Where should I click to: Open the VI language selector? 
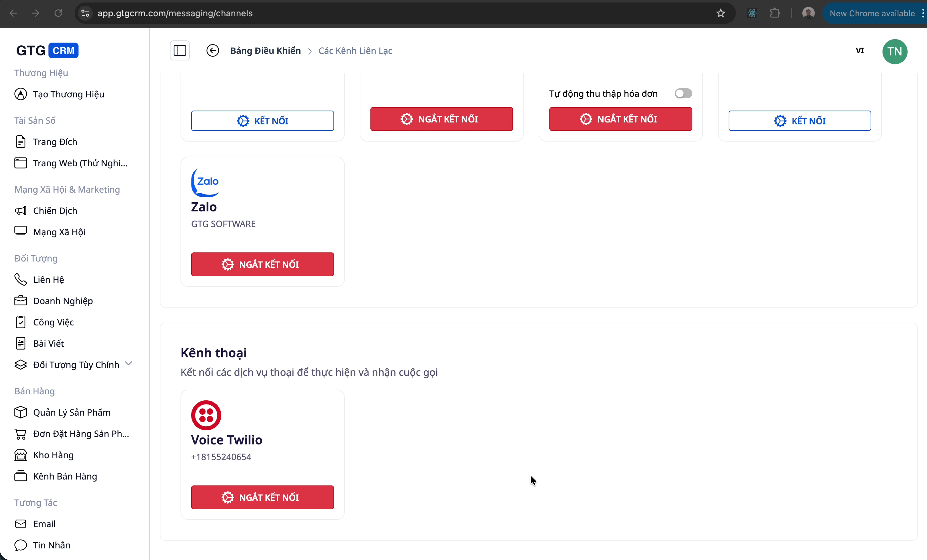[x=860, y=51]
